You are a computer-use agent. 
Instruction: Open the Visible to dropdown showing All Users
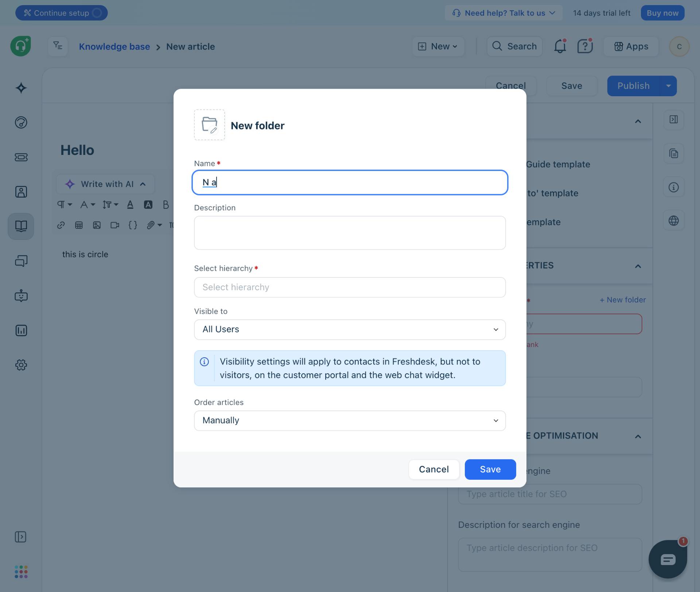(350, 330)
